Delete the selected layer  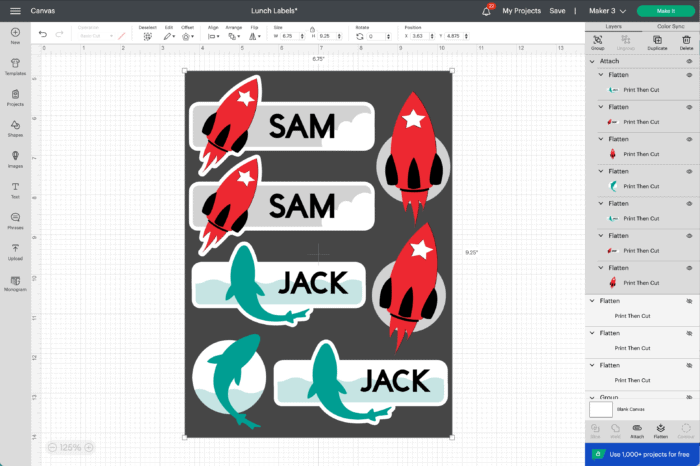(x=686, y=40)
